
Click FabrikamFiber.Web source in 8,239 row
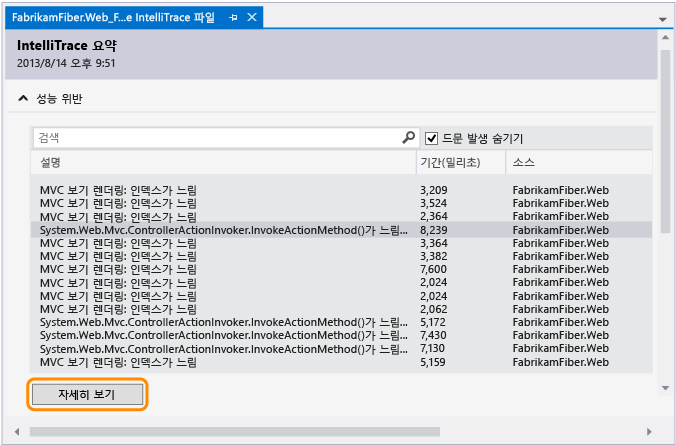[560, 230]
